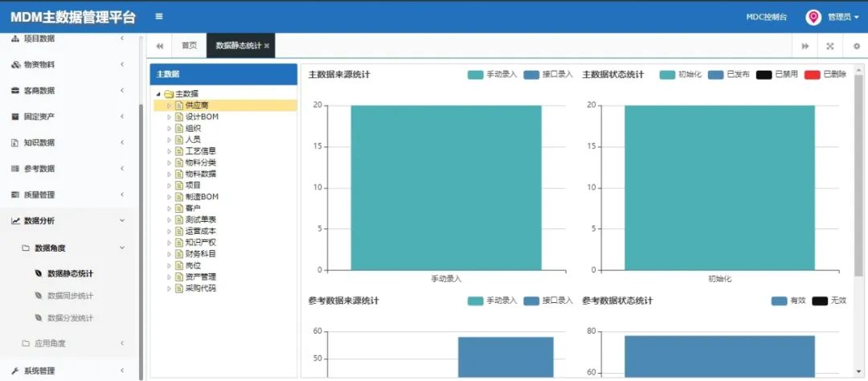This screenshot has width=868, height=381.
Task: Click the fullscreen expand icon
Action: pos(829,46)
